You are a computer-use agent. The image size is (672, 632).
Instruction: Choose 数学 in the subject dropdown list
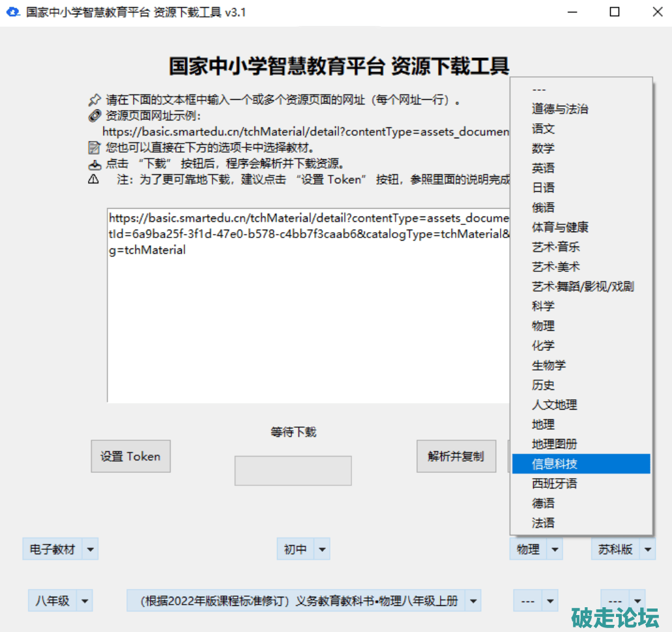pyautogui.click(x=543, y=149)
